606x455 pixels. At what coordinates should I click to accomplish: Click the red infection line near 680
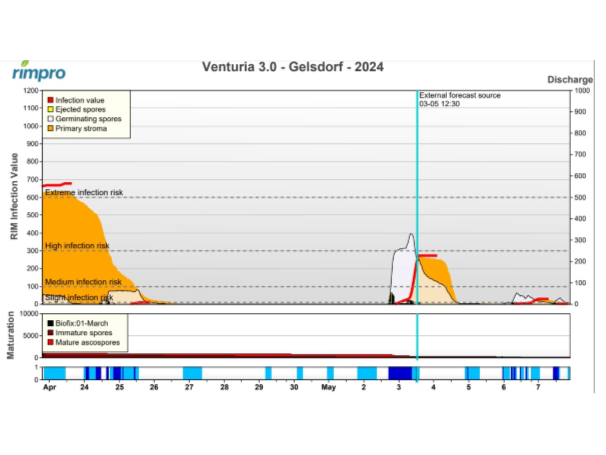pos(57,185)
